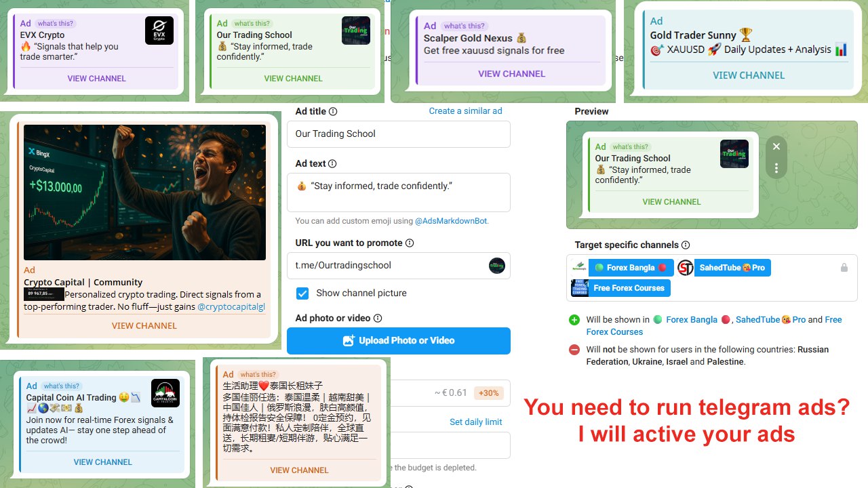The height and width of the screenshot is (488, 868).
Task: Click the red minus icon next to Will not be shown
Action: [x=574, y=350]
